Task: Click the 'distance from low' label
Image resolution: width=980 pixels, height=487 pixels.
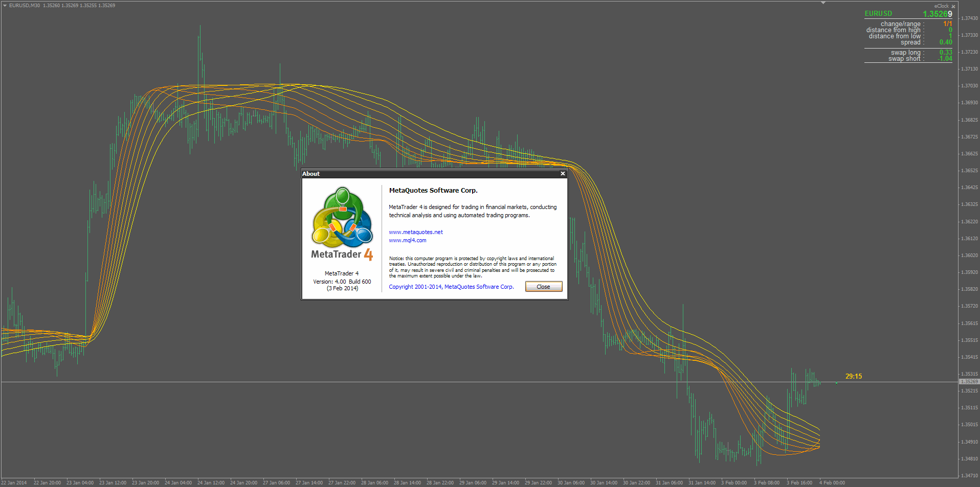Action: click(895, 36)
